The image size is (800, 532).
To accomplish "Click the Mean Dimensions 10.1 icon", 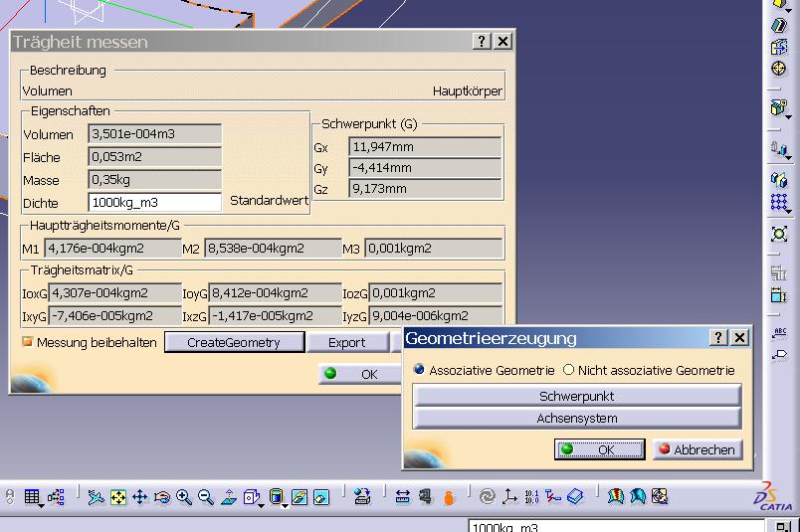I will (531, 497).
